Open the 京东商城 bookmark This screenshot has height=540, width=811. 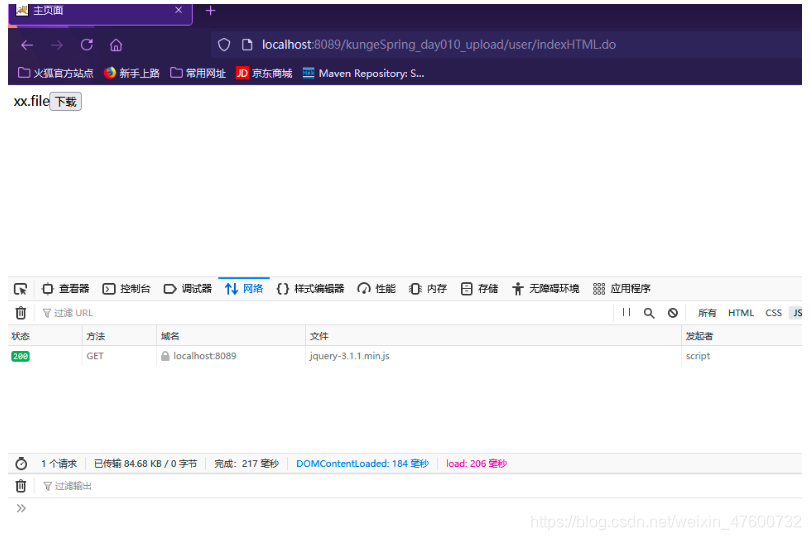pyautogui.click(x=264, y=73)
